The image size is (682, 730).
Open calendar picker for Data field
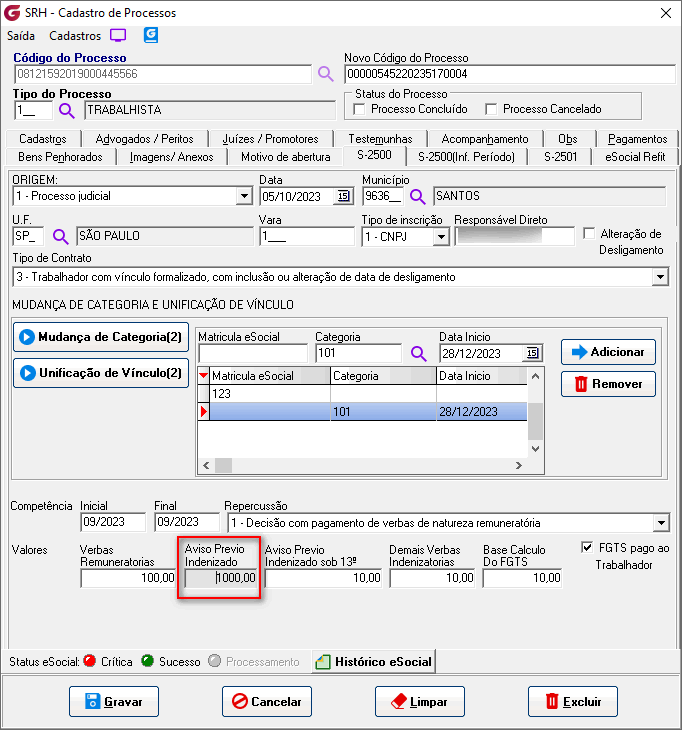[343, 196]
